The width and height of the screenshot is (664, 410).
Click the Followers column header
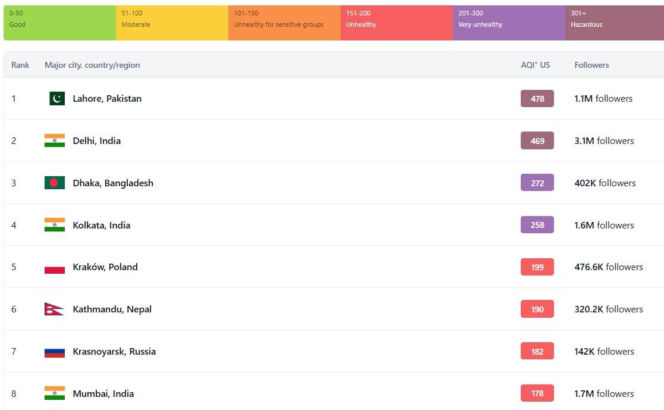[x=591, y=65]
